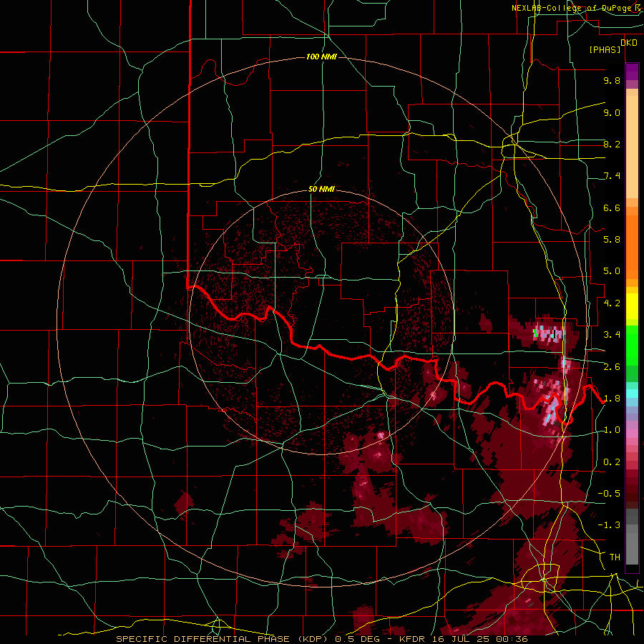Click the 5.8 scale value
Screen dimensions: 644x644
612,240
